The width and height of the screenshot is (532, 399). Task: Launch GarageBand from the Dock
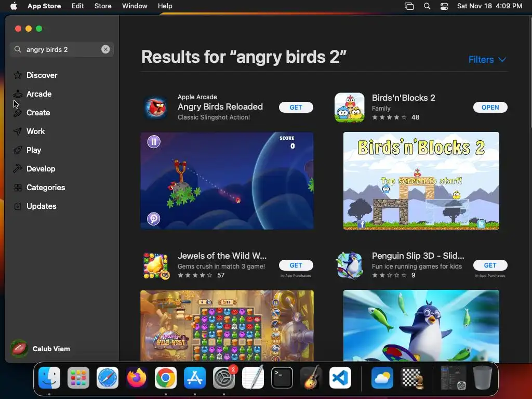click(x=311, y=378)
